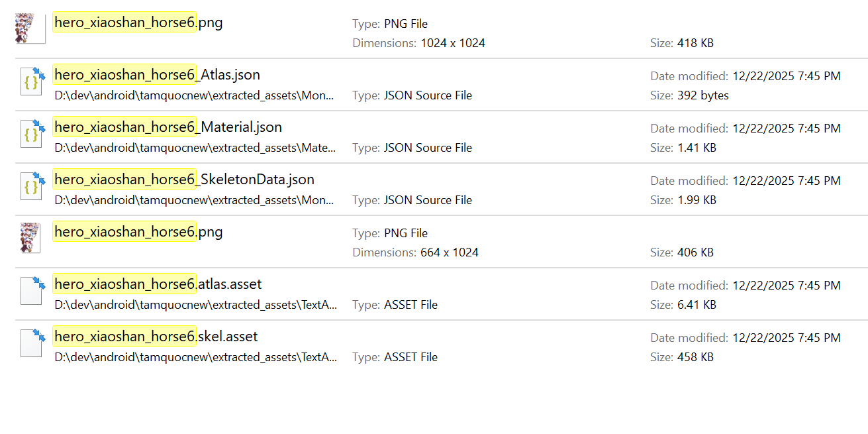
Task: Click the folder path under the Atlas.json file
Action: point(195,95)
